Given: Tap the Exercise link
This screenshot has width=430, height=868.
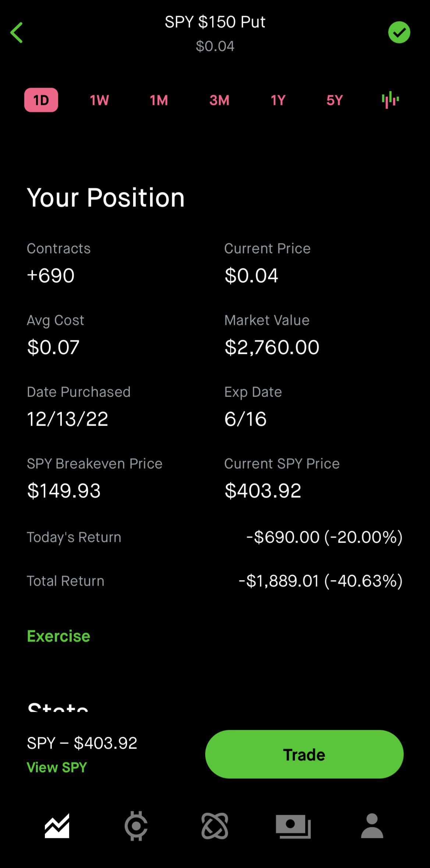Looking at the screenshot, I should click(x=58, y=636).
